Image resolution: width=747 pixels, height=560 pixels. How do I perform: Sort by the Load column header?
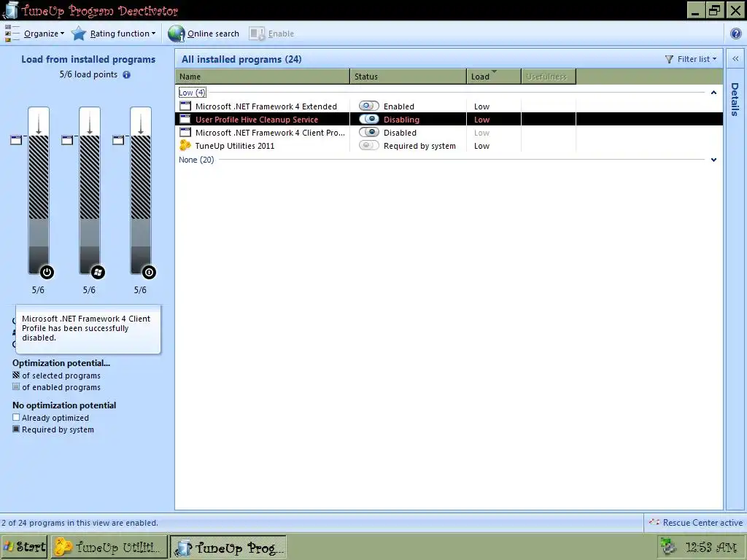[494, 76]
